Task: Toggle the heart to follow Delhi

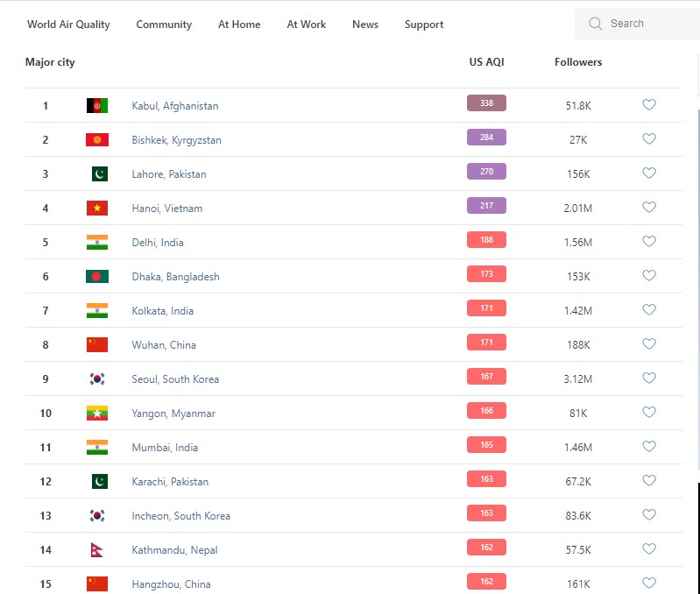Action: point(649,242)
